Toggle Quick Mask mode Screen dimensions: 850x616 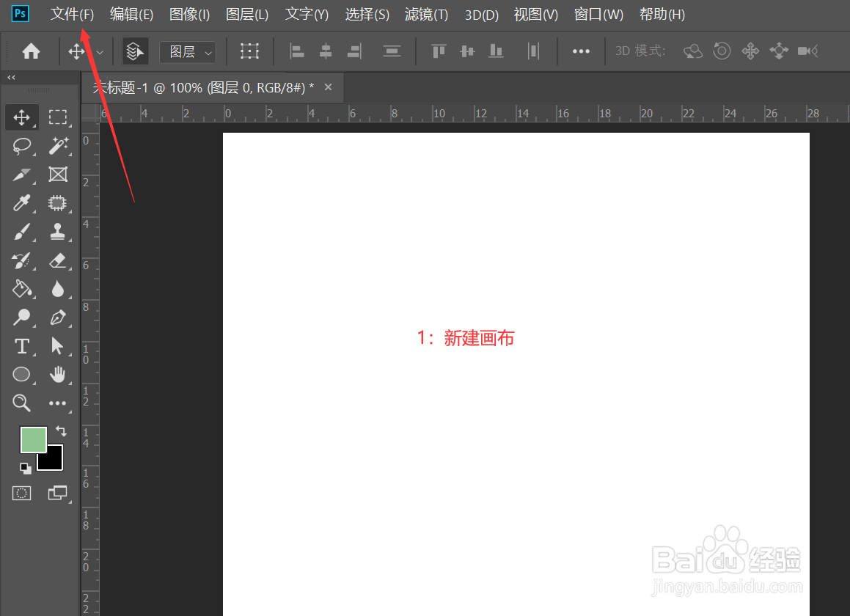point(22,494)
